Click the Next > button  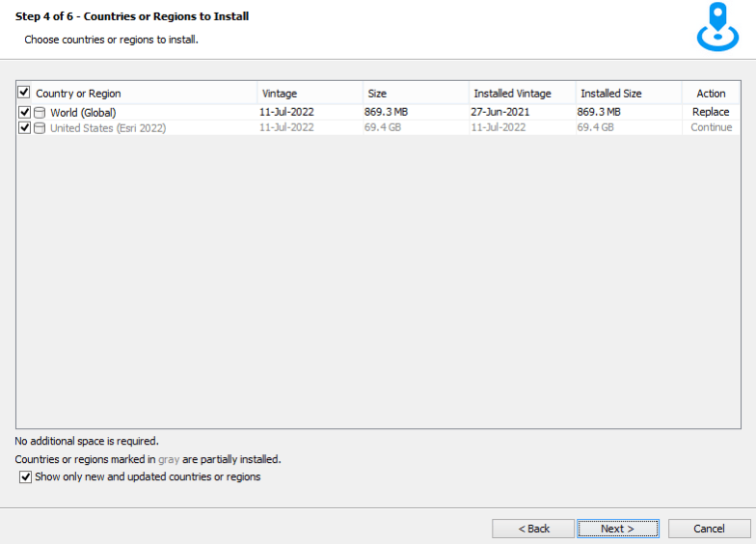click(617, 529)
